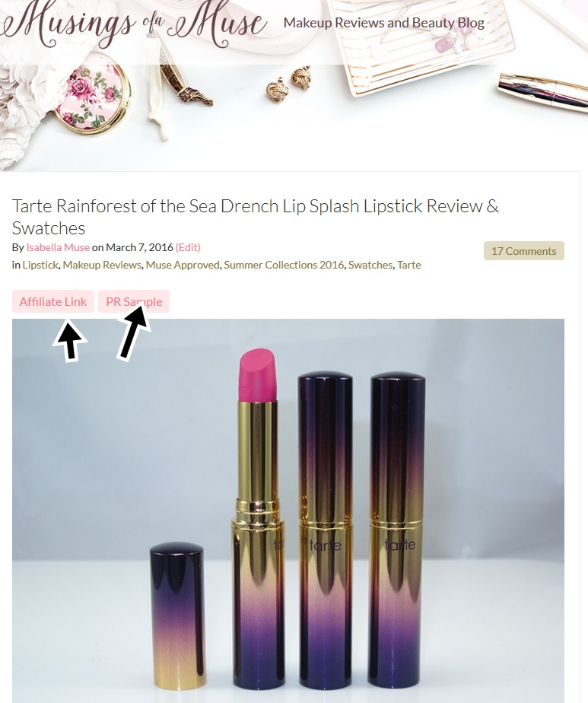588x703 pixels.
Task: Click the arrow pointing to Affiliate Link
Action: coord(69,340)
